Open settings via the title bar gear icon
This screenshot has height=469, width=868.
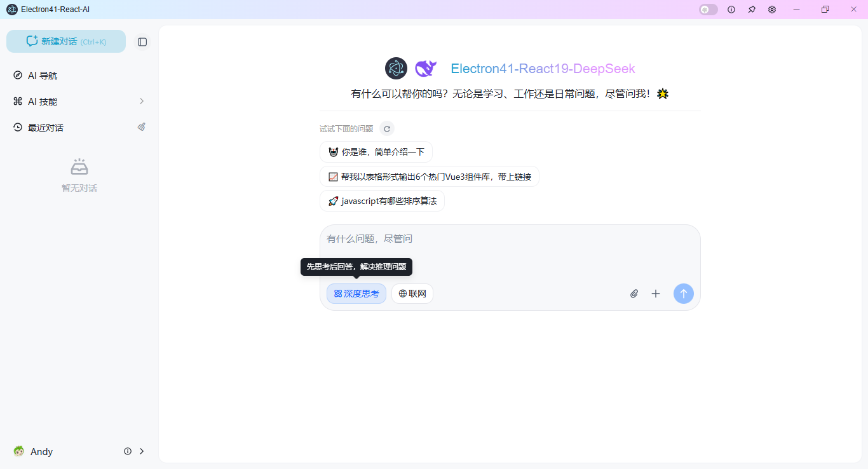[x=772, y=10]
